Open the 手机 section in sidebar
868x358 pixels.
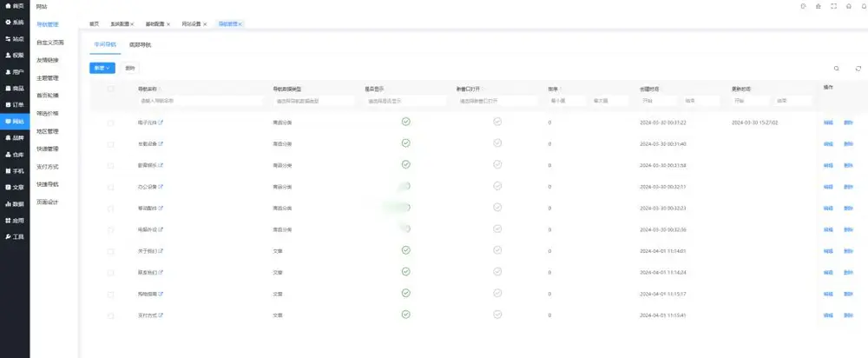tap(15, 171)
